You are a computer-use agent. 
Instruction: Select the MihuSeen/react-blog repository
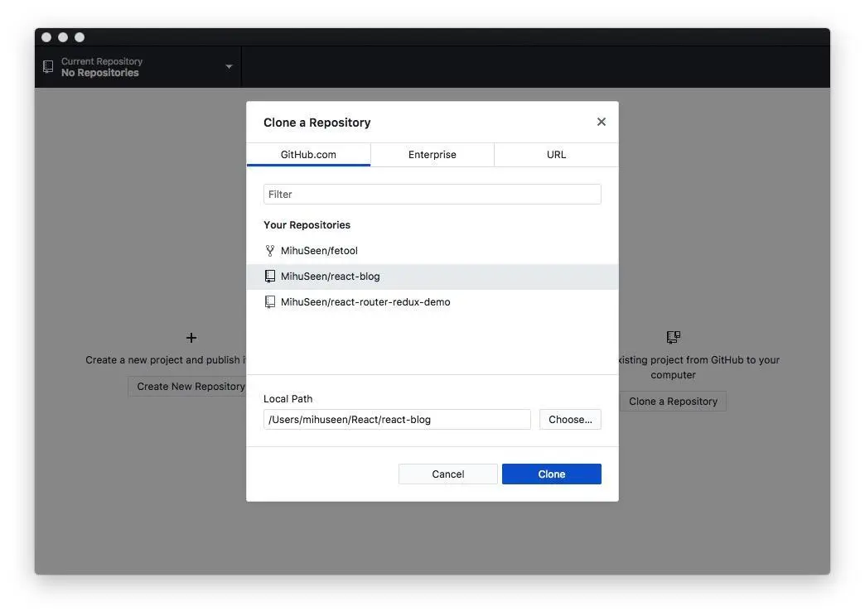pyautogui.click(x=432, y=277)
